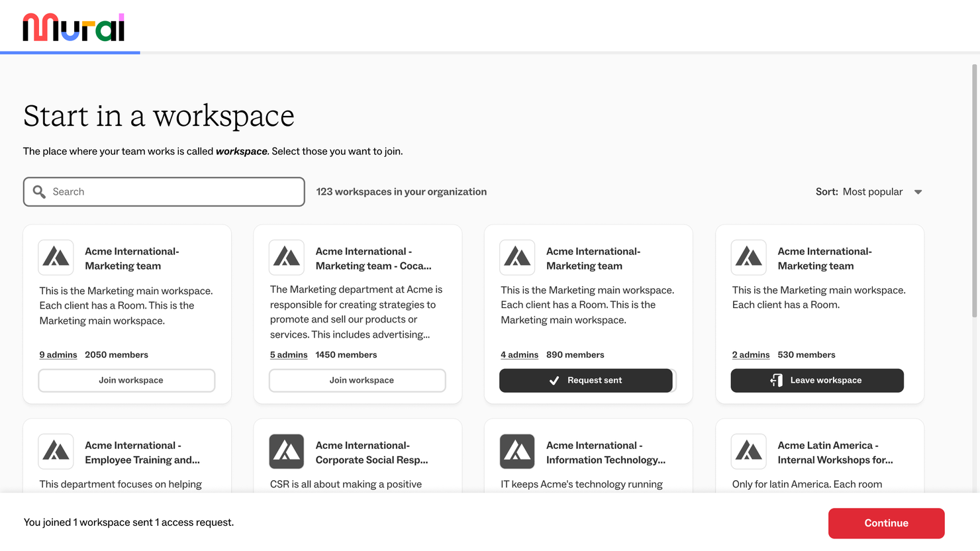Image resolution: width=980 pixels, height=551 pixels.
Task: Click the 890-member Marketing team workspace logo
Action: point(517,258)
